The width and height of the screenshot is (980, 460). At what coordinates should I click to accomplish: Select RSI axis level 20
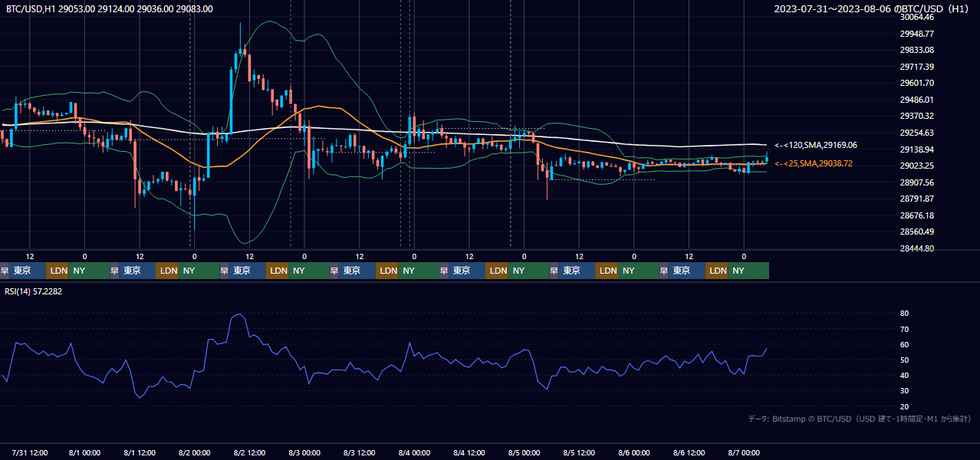(x=904, y=406)
